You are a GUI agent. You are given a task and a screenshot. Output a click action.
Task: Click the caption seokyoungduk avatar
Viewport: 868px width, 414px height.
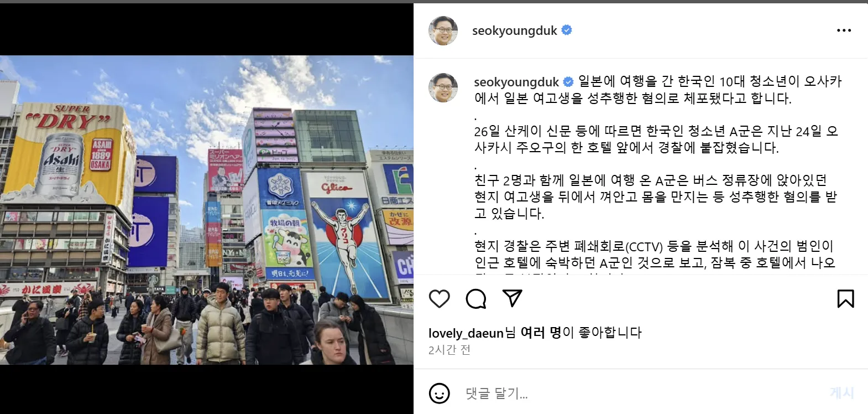pyautogui.click(x=443, y=87)
